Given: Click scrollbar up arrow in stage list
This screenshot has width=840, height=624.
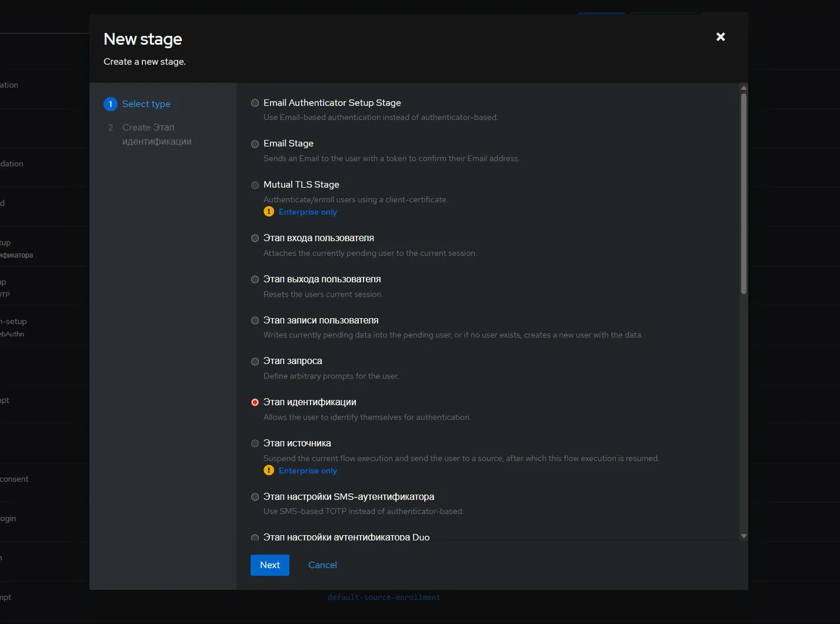Looking at the screenshot, I should [744, 88].
